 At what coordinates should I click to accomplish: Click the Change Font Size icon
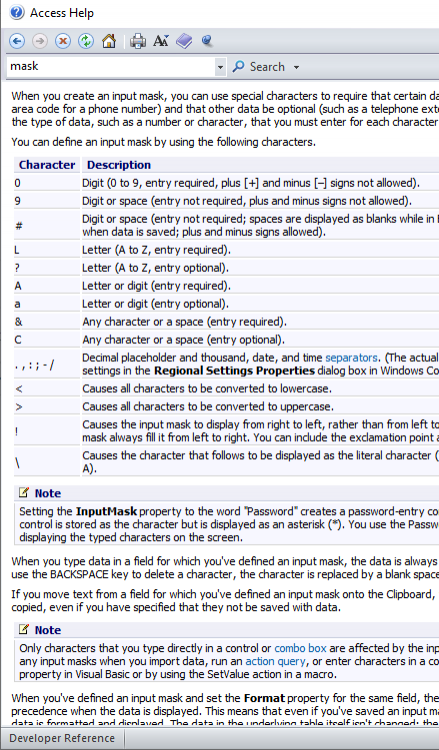[x=161, y=41]
